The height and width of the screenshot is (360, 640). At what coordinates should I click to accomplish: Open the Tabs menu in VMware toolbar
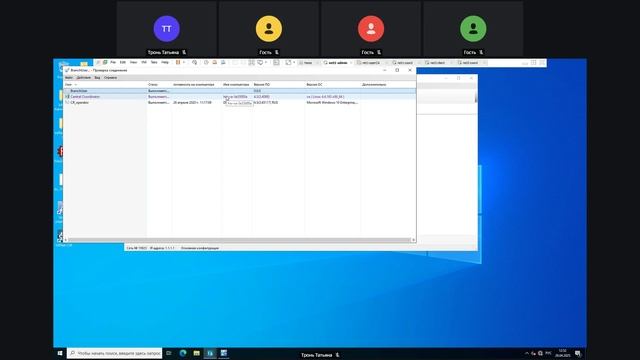coord(154,62)
